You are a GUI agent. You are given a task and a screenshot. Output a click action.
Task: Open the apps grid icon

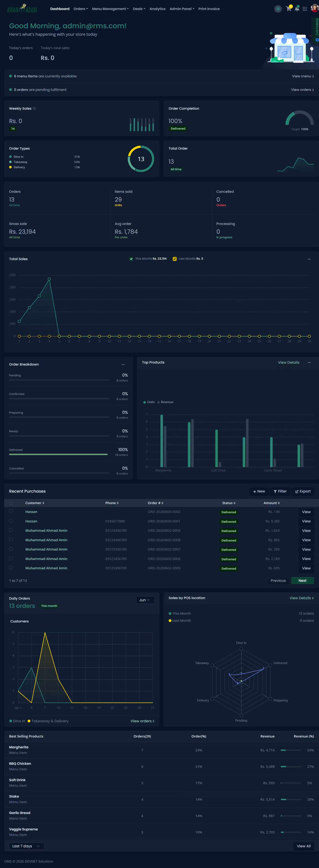pyautogui.click(x=304, y=9)
